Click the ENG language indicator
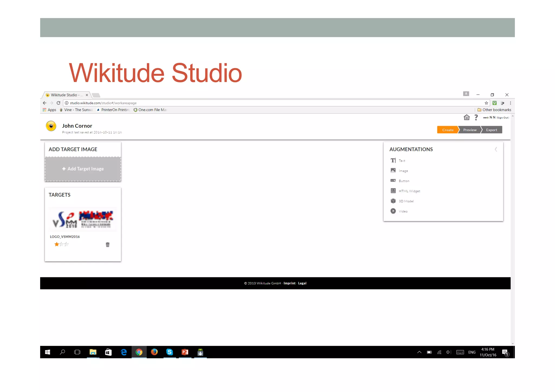Viewport: 555px width, 392px height. click(x=472, y=352)
